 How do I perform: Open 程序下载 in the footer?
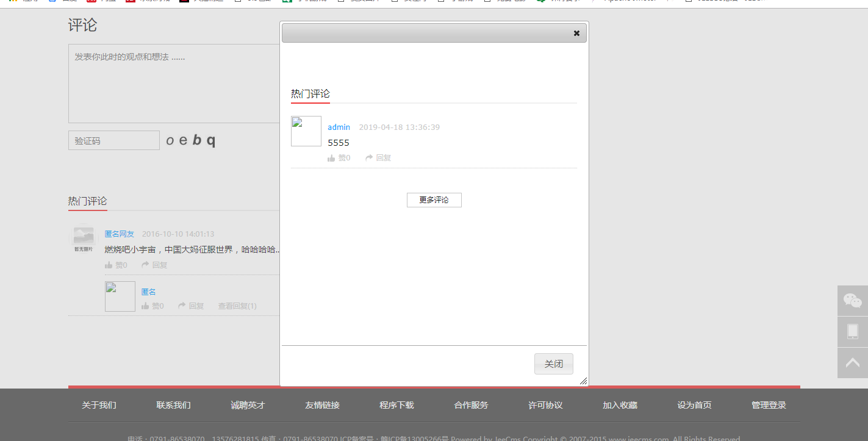point(397,405)
